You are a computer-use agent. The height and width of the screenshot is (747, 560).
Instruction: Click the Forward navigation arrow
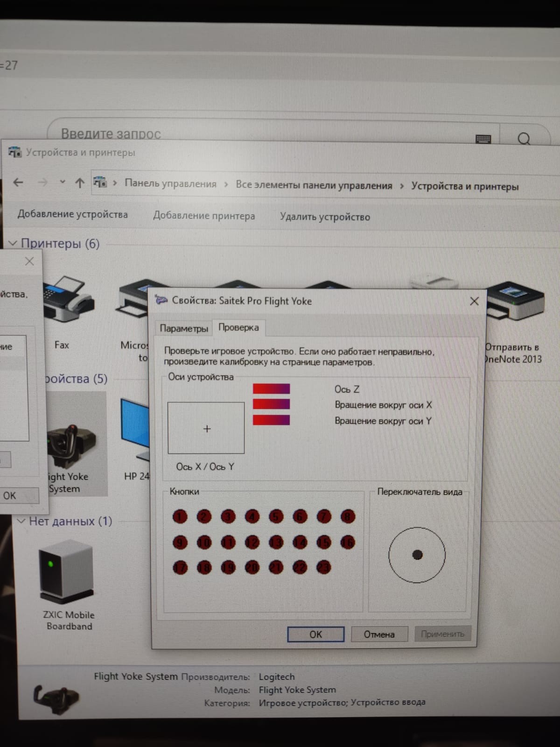pyautogui.click(x=42, y=183)
